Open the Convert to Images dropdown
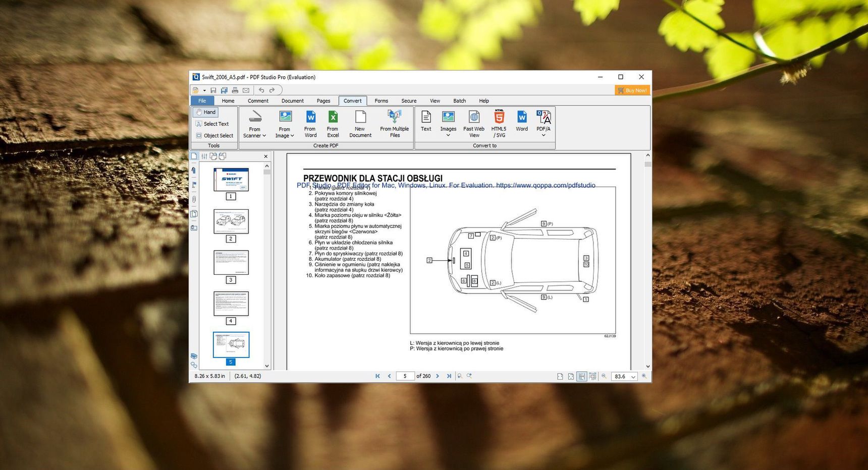The width and height of the screenshot is (868, 470). pos(448,124)
